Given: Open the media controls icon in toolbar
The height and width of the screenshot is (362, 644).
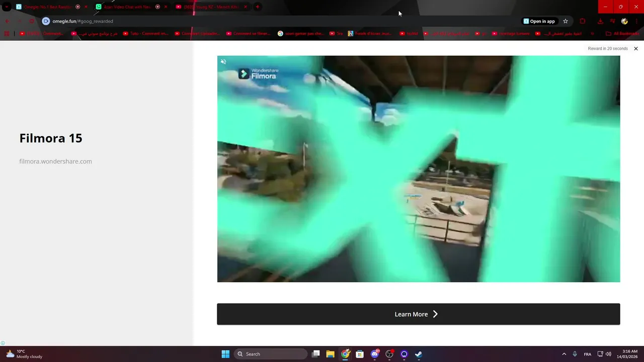Looking at the screenshot, I should pos(612,21).
